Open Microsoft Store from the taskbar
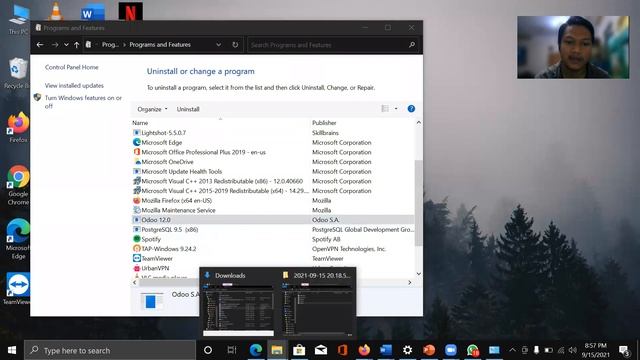 tap(299, 350)
